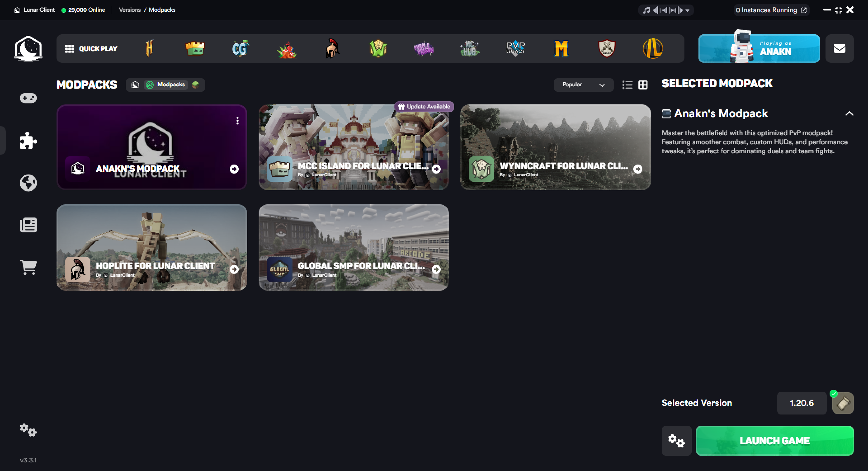Select the globe servers icon in the sidebar
This screenshot has height=471, width=868.
click(x=28, y=183)
